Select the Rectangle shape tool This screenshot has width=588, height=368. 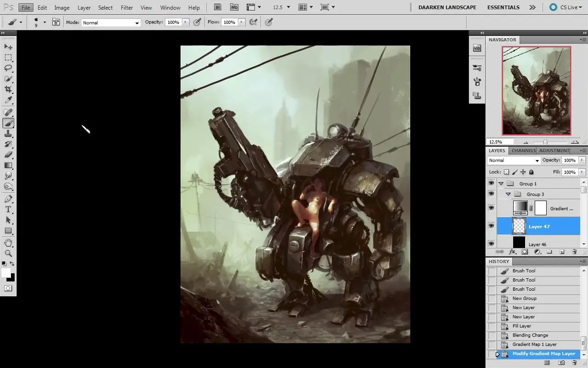[8, 230]
